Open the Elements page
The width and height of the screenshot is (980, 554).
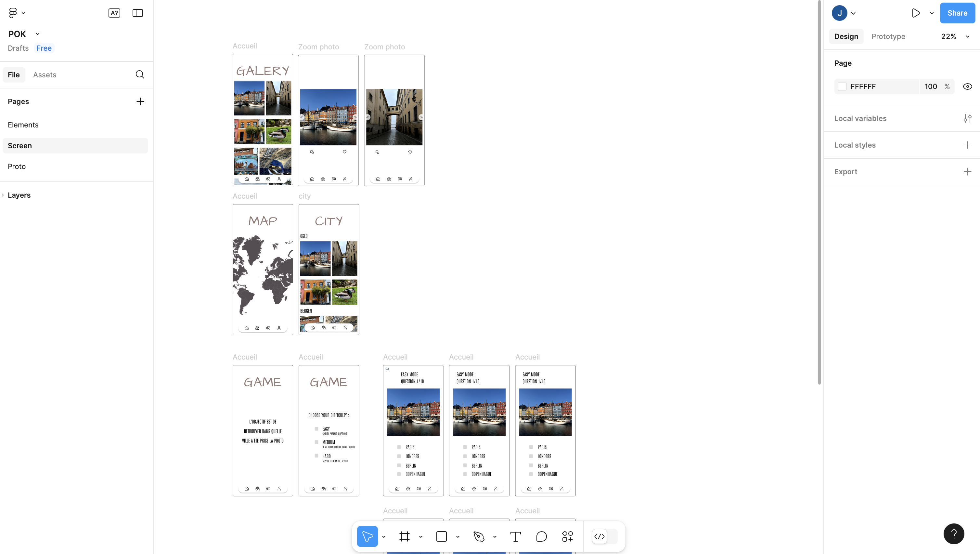[x=23, y=125]
